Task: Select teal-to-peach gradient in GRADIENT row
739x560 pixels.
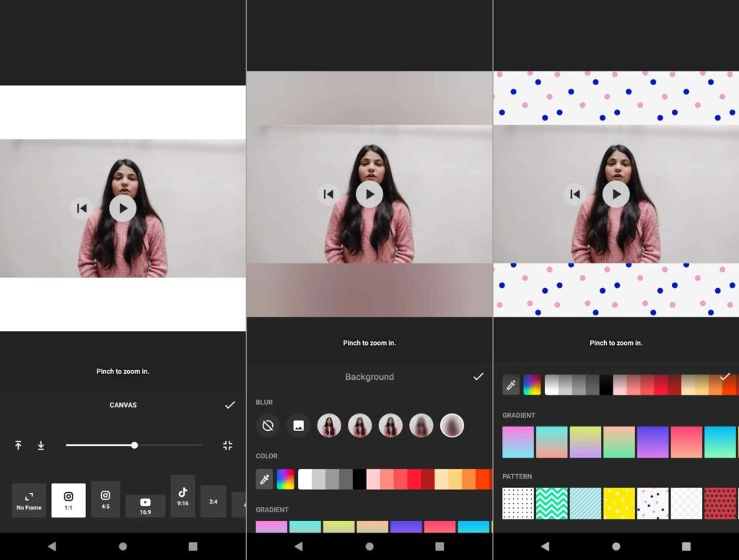Action: tap(551, 442)
